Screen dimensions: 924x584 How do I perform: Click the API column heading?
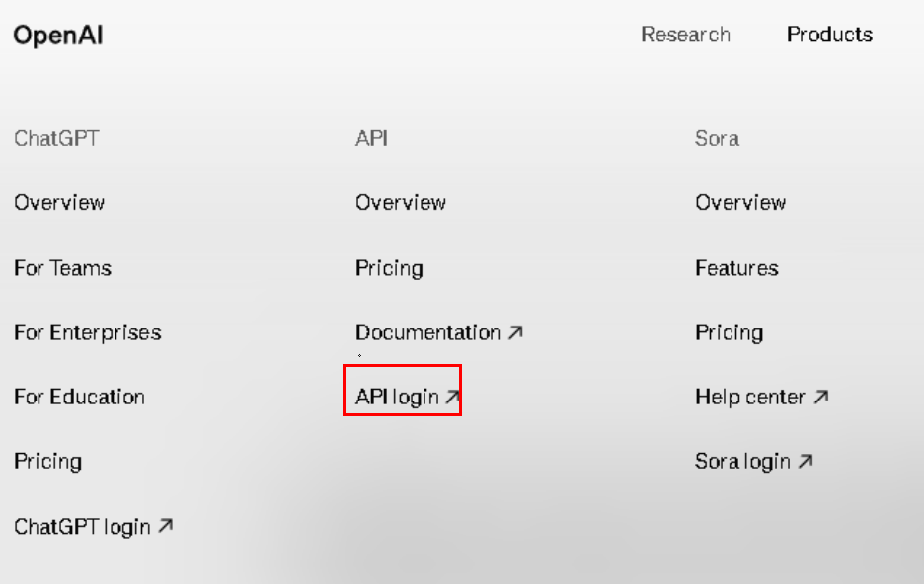371,139
